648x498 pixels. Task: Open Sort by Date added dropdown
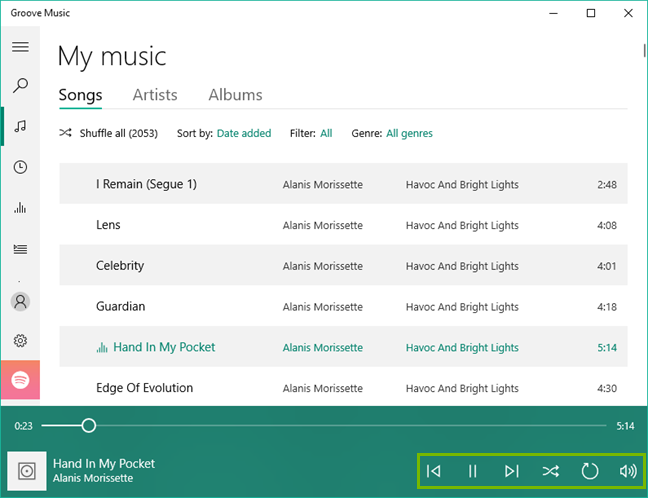244,133
